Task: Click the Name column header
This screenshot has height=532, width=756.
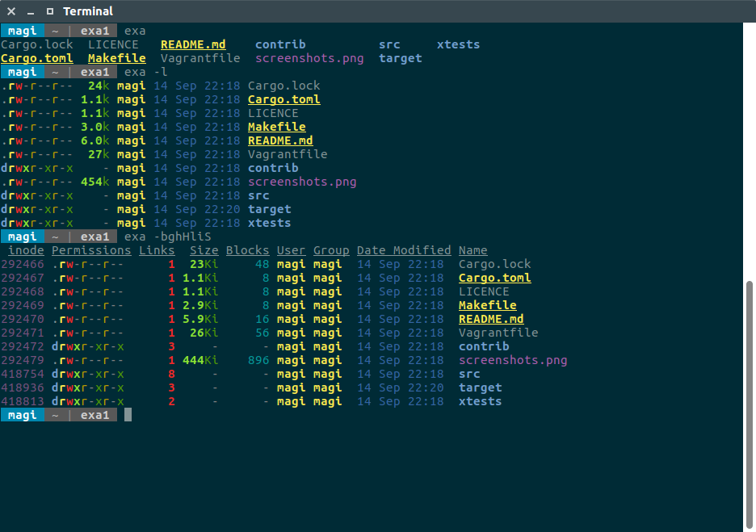Action: coord(473,250)
